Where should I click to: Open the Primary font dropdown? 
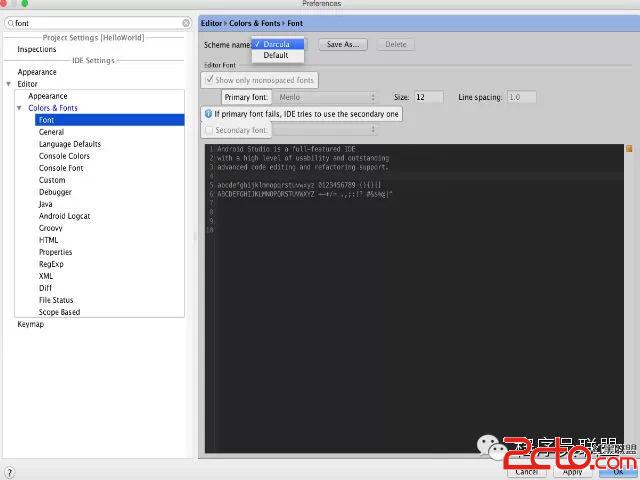tap(326, 97)
